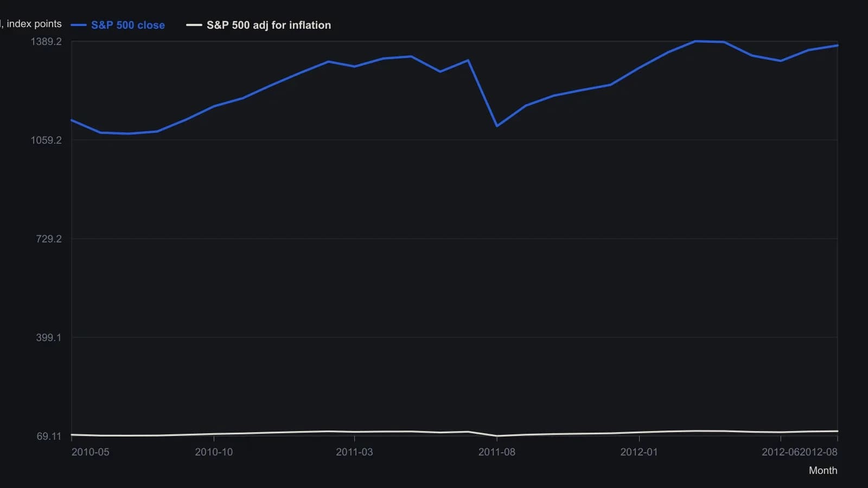This screenshot has height=488, width=868.
Task: Click the index points axis title
Action: pos(31,24)
